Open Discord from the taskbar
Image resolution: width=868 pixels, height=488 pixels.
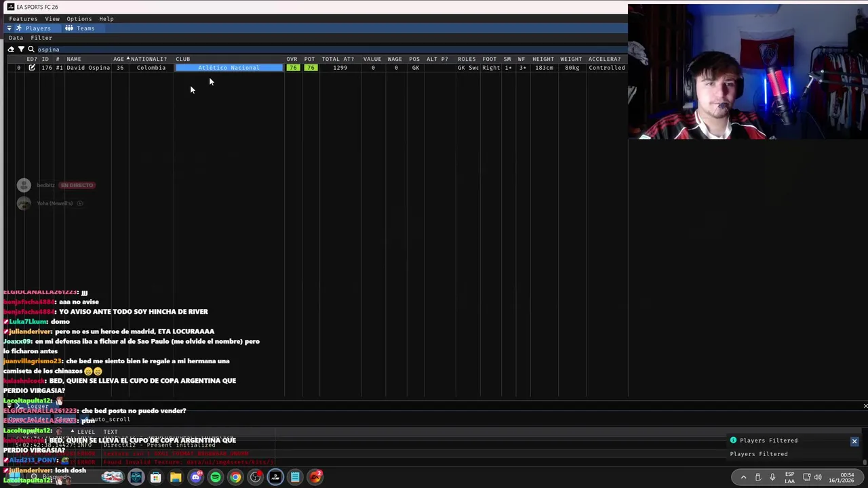[196, 477]
